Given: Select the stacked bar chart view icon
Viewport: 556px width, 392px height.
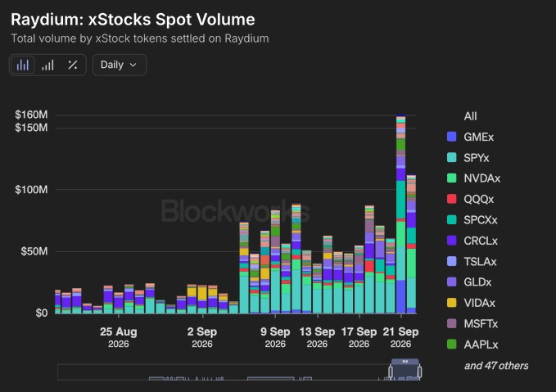Looking at the screenshot, I should tap(23, 65).
